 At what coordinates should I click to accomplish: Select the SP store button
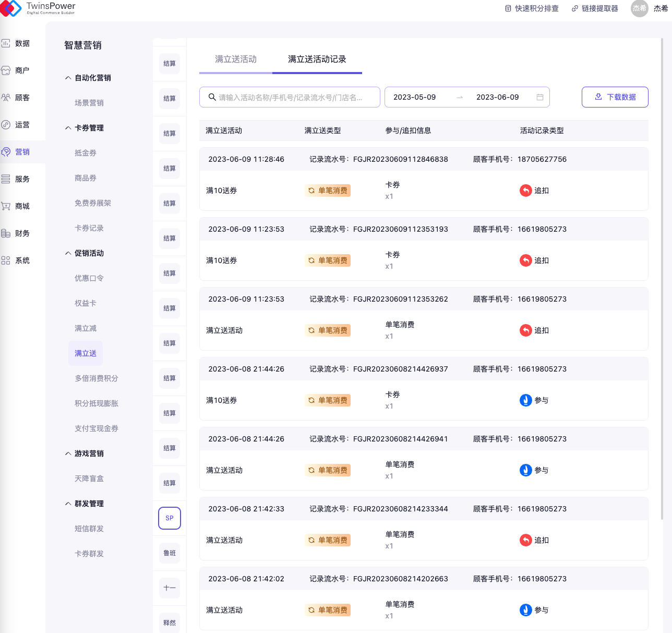(170, 518)
